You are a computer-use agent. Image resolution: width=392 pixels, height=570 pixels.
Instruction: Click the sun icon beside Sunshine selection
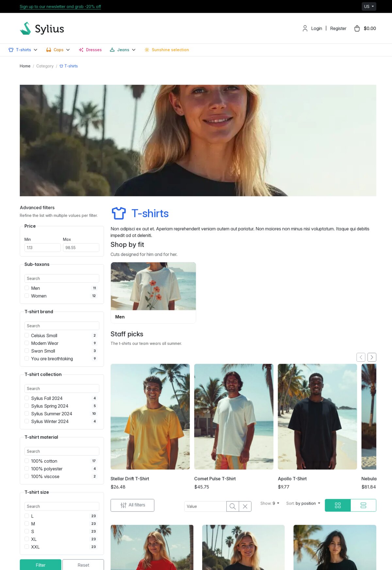(147, 50)
